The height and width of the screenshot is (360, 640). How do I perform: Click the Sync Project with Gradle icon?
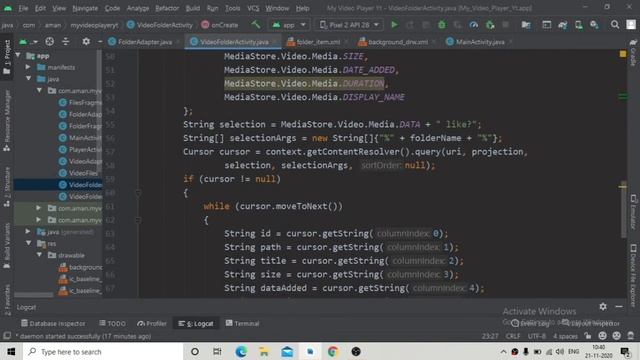click(x=562, y=25)
